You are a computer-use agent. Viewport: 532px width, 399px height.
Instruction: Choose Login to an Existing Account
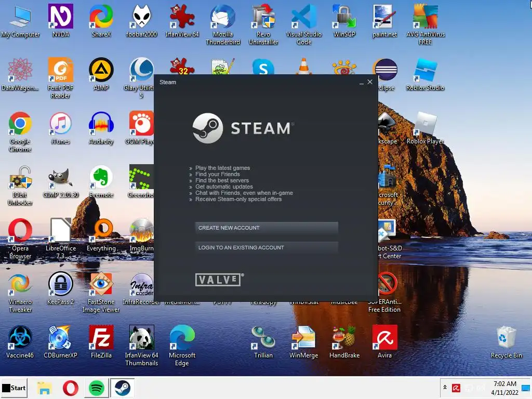[x=267, y=248]
